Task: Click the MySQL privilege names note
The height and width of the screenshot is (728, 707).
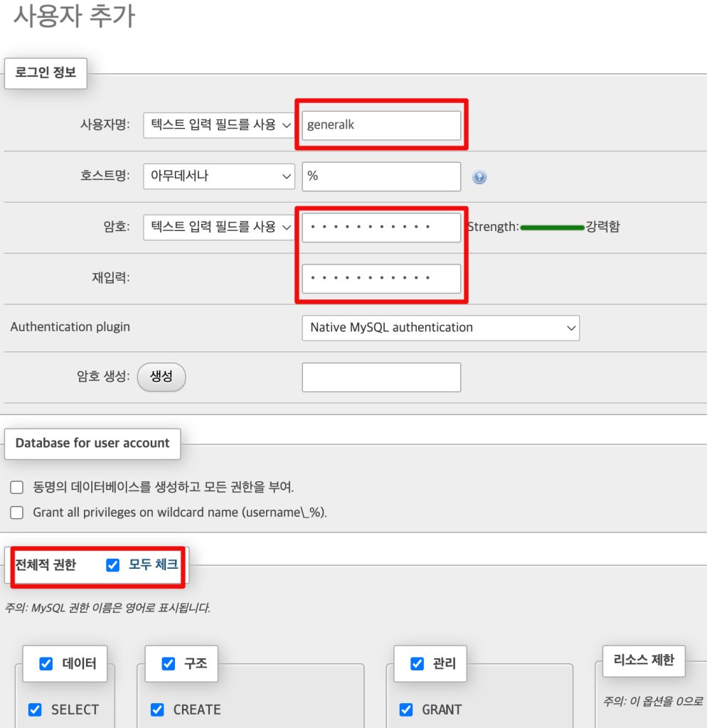Action: coord(108,608)
